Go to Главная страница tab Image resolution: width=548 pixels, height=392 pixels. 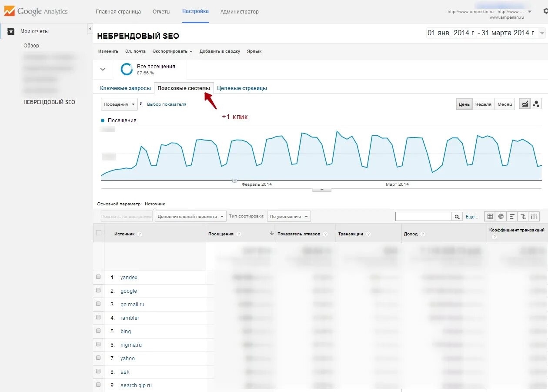(x=118, y=12)
